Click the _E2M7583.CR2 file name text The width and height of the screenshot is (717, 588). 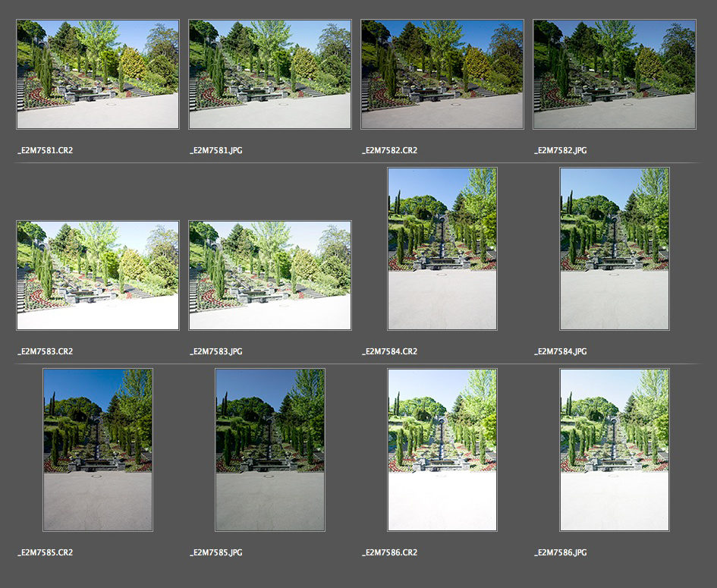pyautogui.click(x=46, y=351)
